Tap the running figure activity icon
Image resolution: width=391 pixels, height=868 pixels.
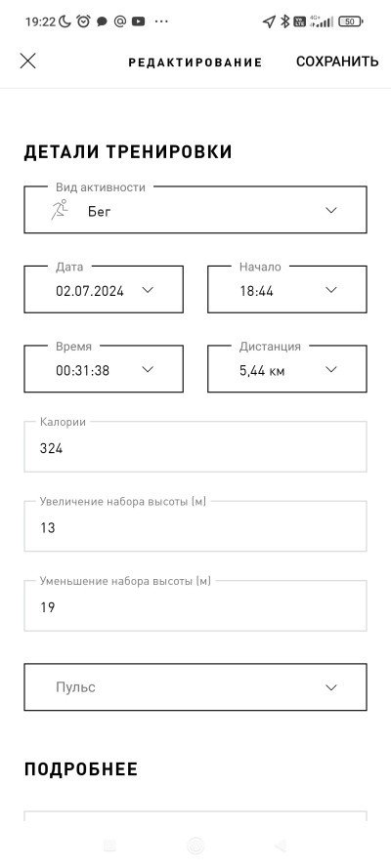[60, 210]
